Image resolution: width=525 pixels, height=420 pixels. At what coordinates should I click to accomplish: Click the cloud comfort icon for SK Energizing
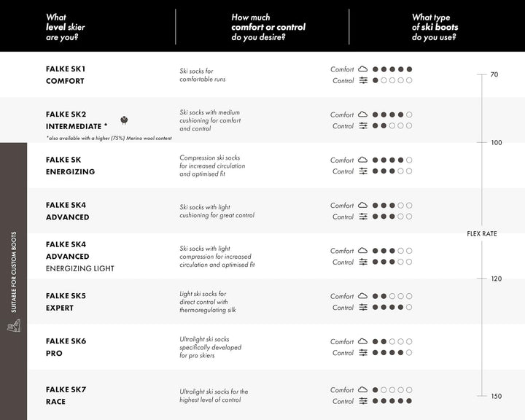pos(362,160)
